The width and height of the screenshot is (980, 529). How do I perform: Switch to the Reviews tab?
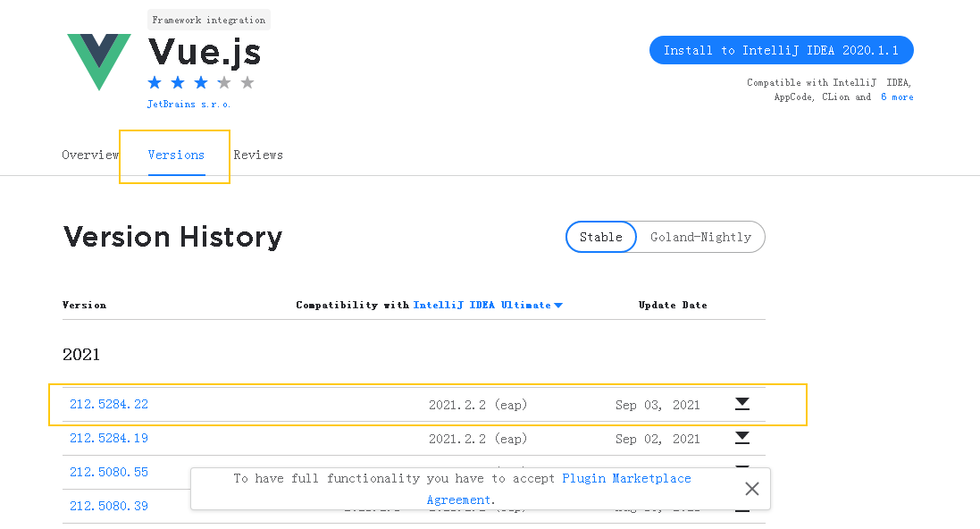coord(258,155)
